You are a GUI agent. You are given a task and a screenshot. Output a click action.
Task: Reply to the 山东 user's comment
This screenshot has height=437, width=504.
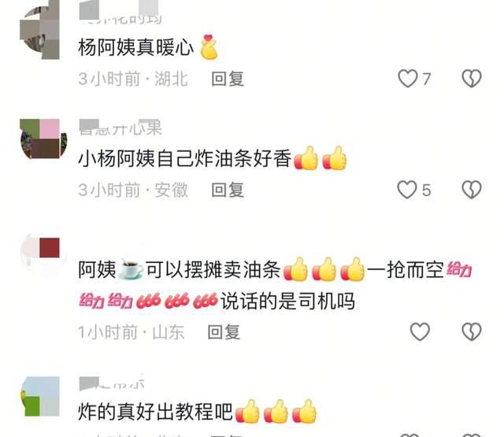tap(224, 332)
